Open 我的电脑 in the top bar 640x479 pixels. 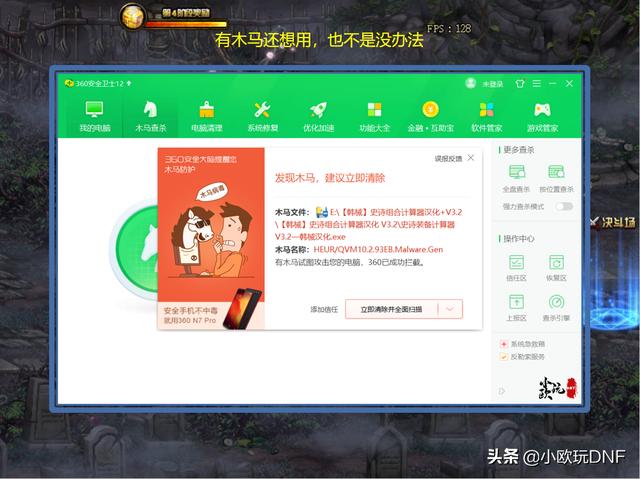[95, 116]
